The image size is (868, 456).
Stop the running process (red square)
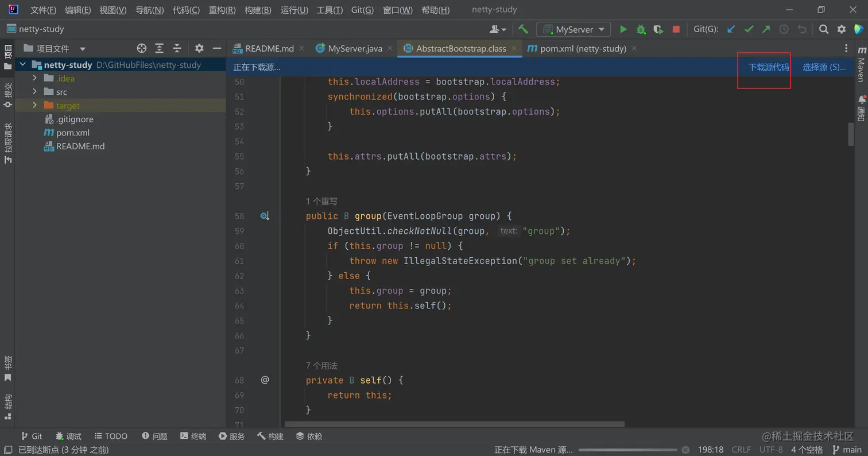click(x=676, y=29)
